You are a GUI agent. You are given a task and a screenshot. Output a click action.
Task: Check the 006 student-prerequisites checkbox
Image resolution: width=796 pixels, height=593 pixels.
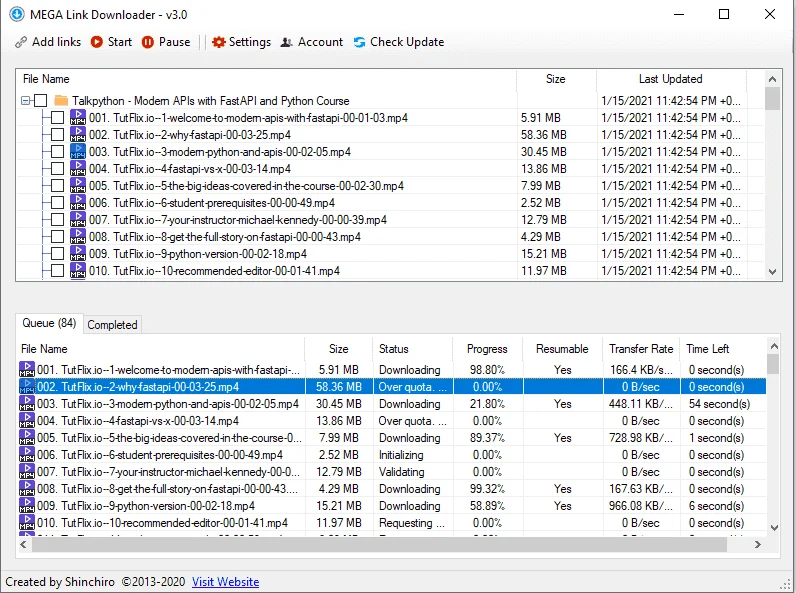57,203
